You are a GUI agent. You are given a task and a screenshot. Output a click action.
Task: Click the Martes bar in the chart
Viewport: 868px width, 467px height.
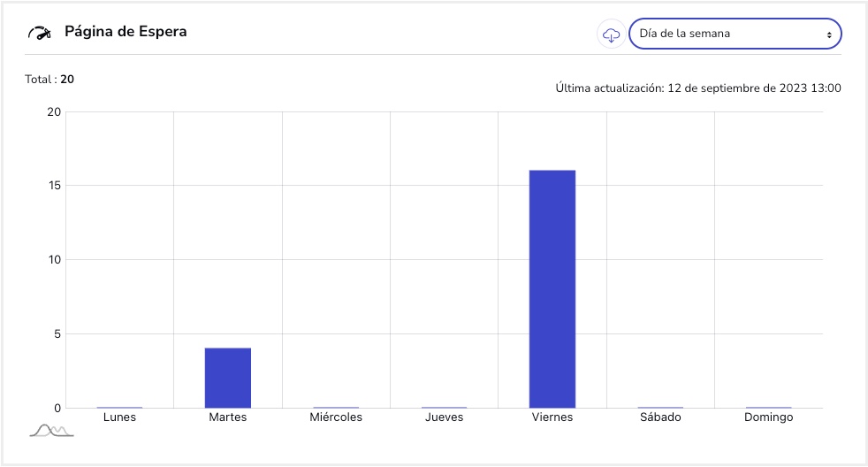[227, 378]
